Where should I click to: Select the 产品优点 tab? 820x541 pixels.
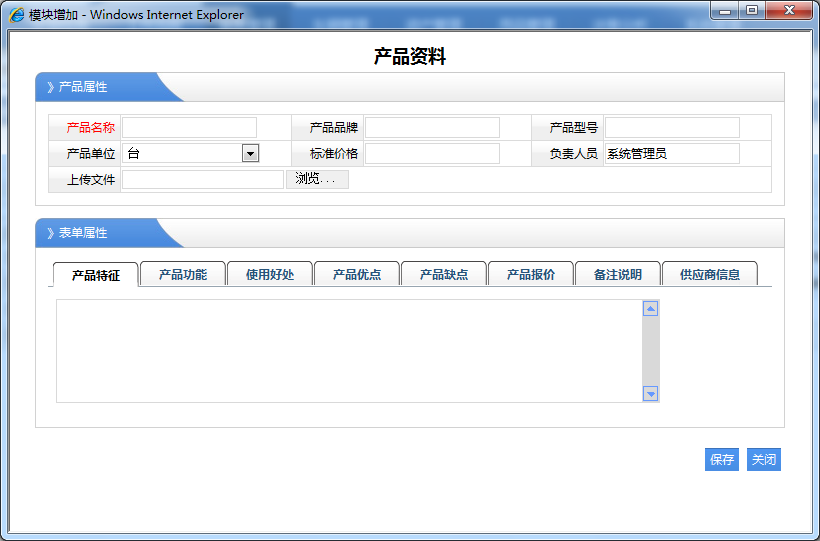click(x=357, y=274)
